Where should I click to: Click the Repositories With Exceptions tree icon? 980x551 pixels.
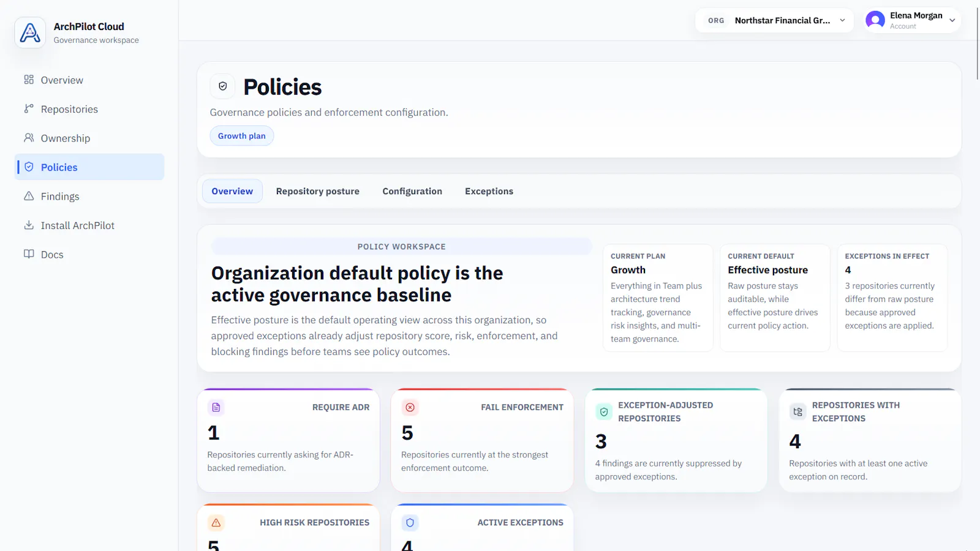(x=797, y=412)
